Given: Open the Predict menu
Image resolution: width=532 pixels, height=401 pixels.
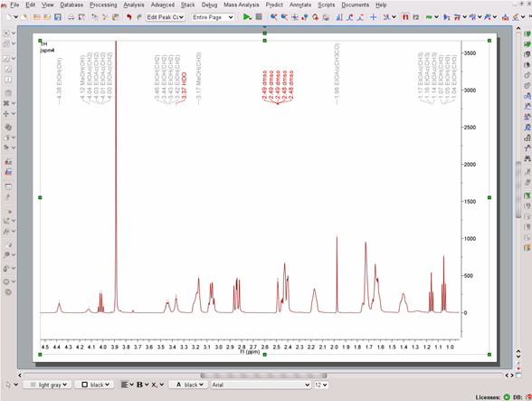Looking at the screenshot, I should pos(274,5).
